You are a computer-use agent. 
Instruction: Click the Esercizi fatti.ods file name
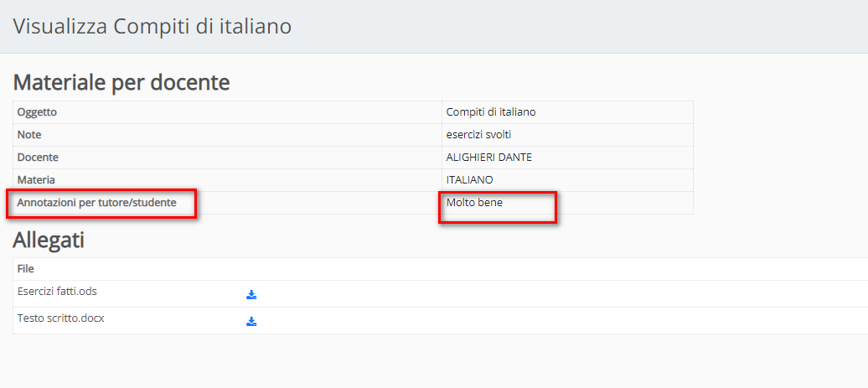(51, 291)
